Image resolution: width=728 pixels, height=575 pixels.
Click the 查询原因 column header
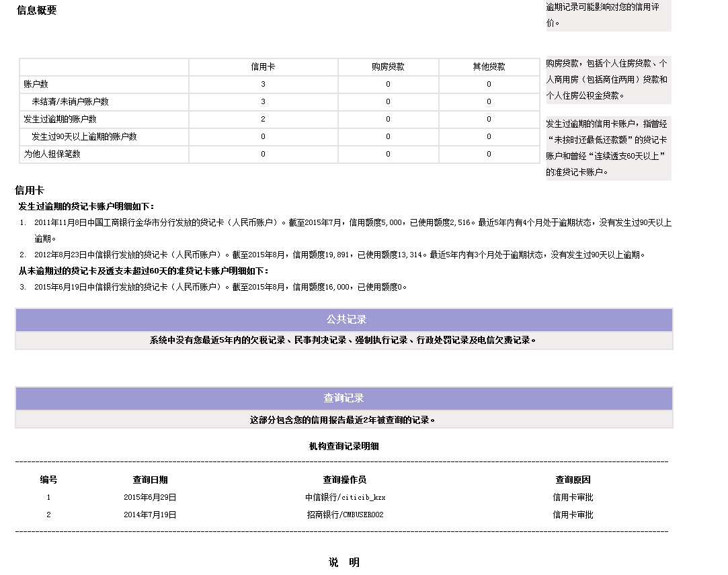(573, 480)
